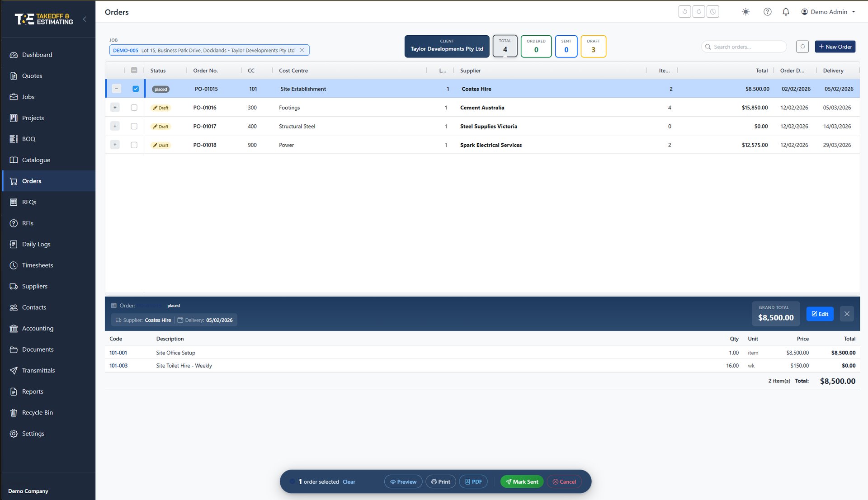This screenshot has width=868, height=500.
Task: Focus the Search orders field
Action: point(744,47)
